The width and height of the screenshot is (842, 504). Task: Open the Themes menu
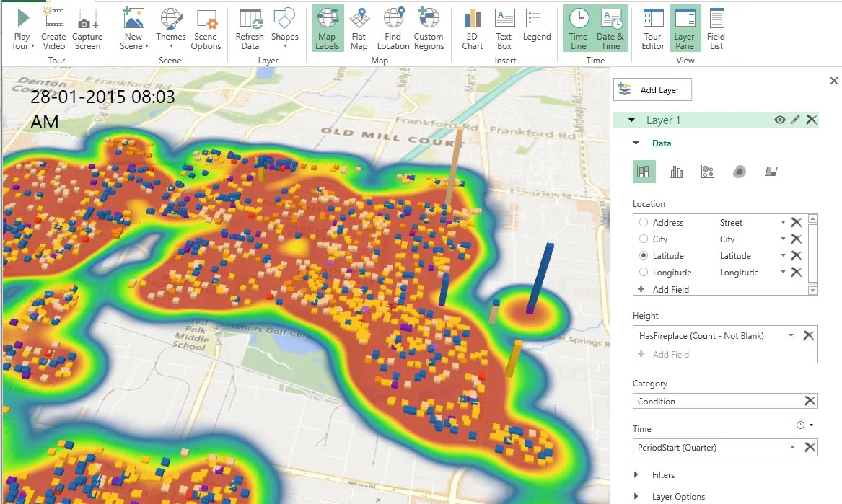coord(170,29)
